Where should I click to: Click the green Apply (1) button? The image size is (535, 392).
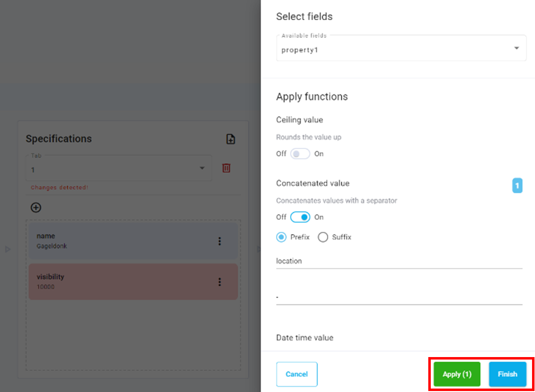coord(457,374)
